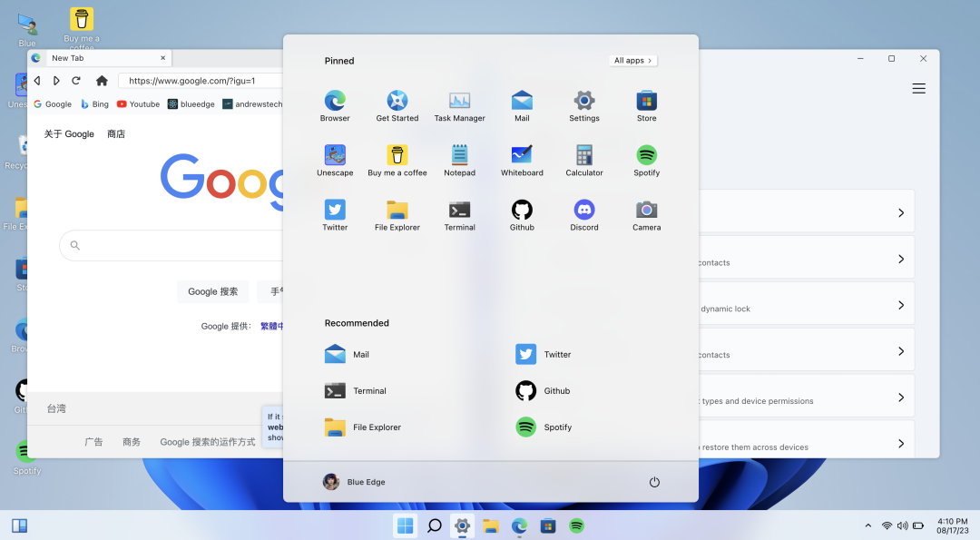
Task: Show All apps list
Action: coord(632,61)
